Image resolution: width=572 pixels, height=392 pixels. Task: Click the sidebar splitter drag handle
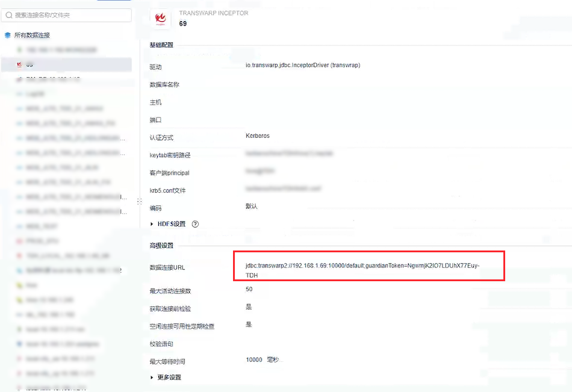[139, 201]
